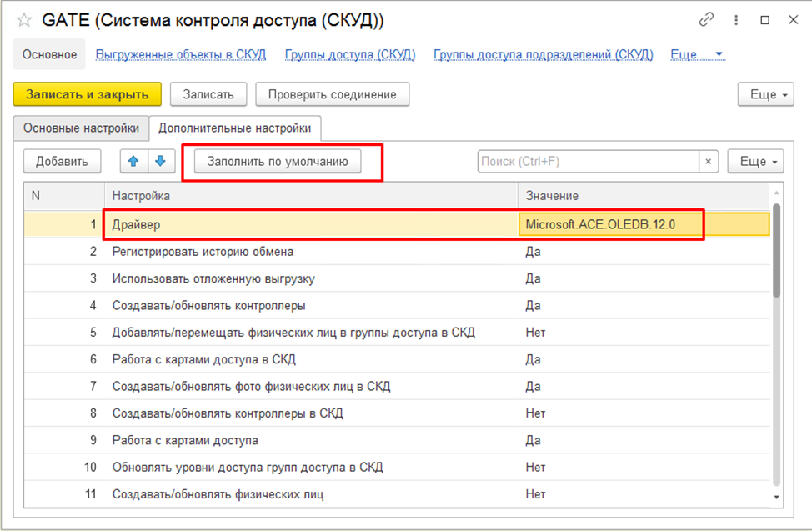The width and height of the screenshot is (812, 531).
Task: Move selected row up with arrow
Action: [133, 161]
